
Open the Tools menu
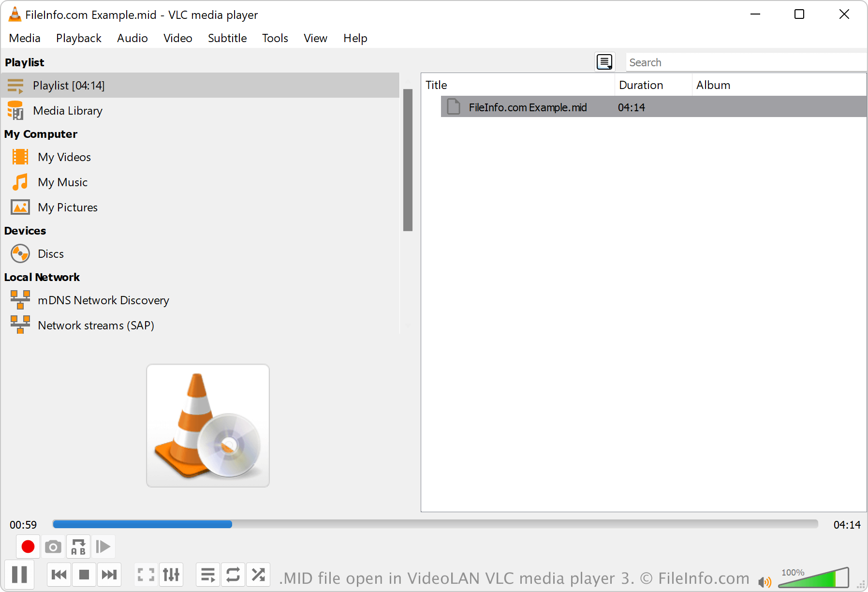click(x=275, y=38)
